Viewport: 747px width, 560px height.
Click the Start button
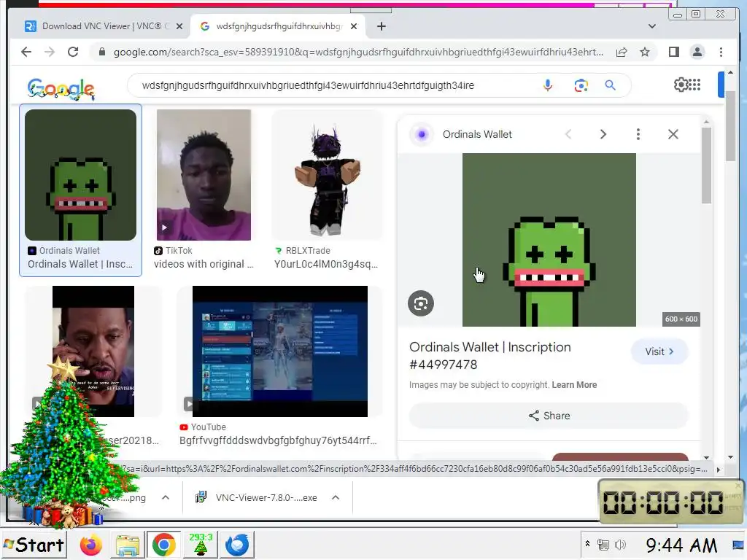pos(34,545)
